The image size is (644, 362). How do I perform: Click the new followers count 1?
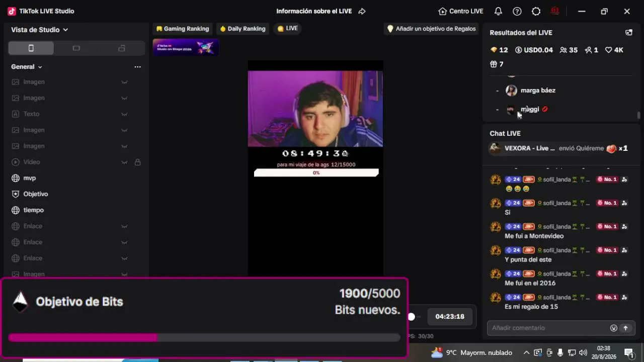591,50
